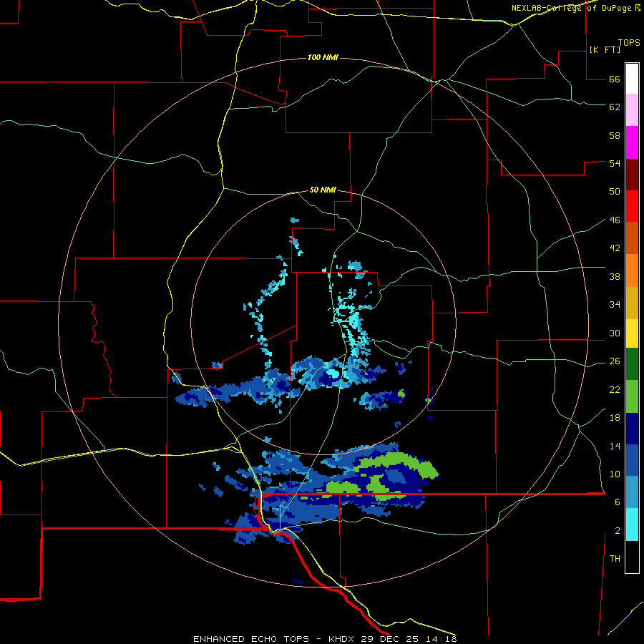This screenshot has width=644, height=644.
Task: Click the legend value "54"
Action: pyautogui.click(x=615, y=163)
